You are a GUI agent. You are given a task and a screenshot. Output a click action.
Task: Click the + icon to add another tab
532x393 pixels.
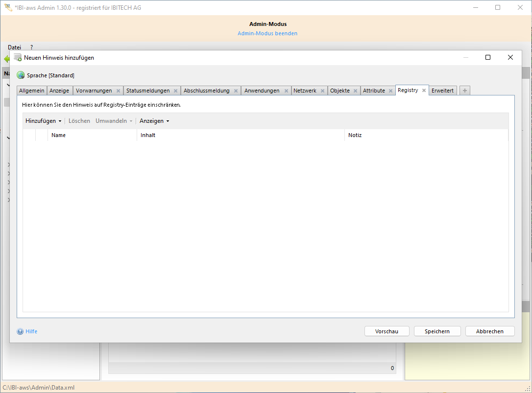(464, 90)
